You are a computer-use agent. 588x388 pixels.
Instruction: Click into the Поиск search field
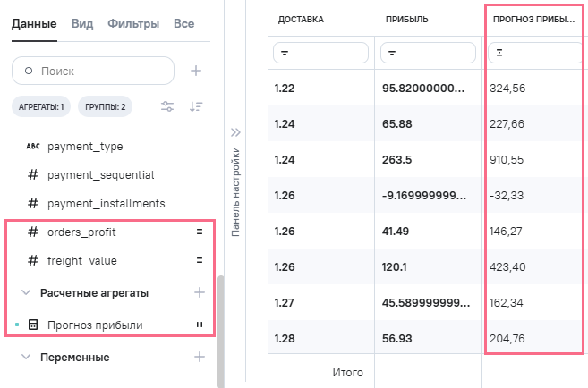98,71
